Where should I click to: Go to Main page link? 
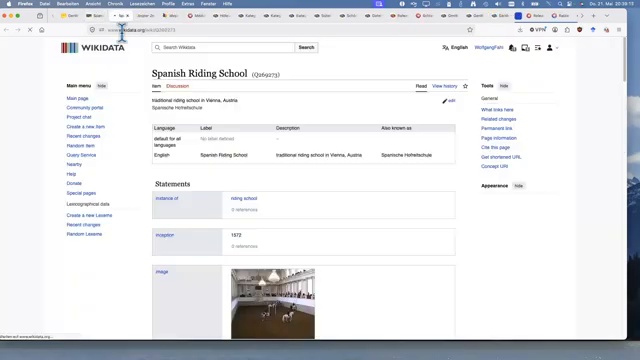[78, 98]
